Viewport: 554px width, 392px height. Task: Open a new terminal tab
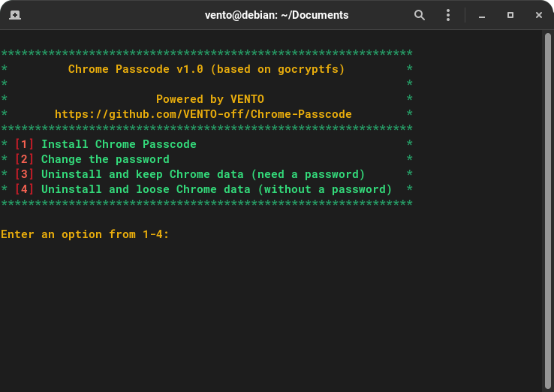click(15, 15)
